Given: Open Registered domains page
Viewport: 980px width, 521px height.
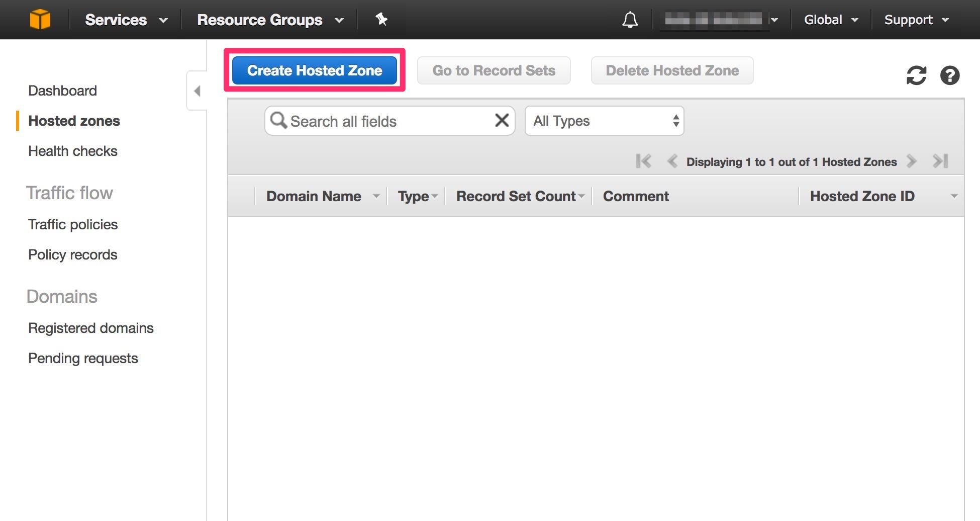Looking at the screenshot, I should tap(91, 328).
